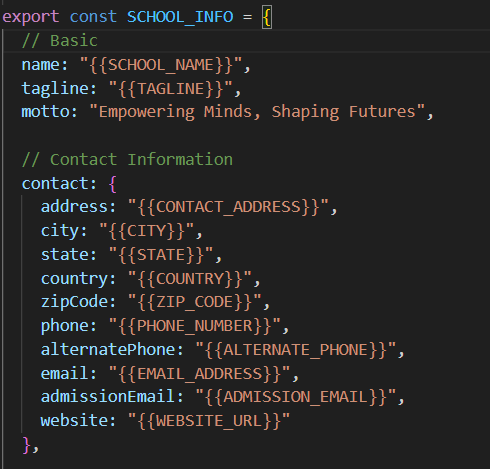Click the 'email' property key
Viewport: 490px width, 469px height.
65,374
